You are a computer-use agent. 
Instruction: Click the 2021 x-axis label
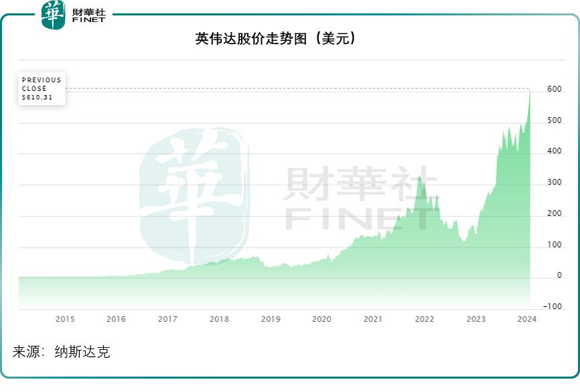point(373,319)
